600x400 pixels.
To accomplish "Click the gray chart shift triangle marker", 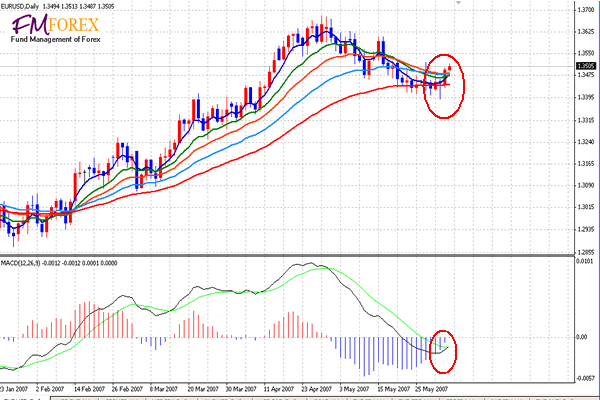I will [459, 2].
